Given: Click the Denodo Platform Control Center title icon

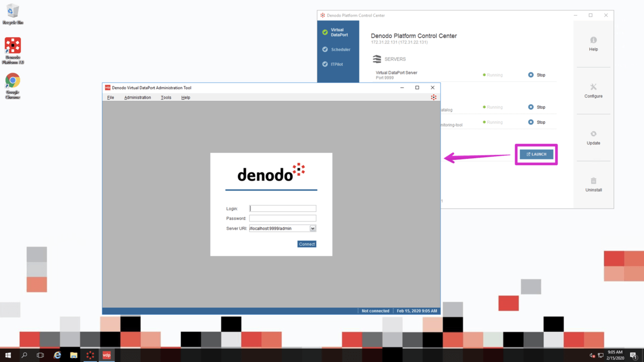Looking at the screenshot, I should coord(323,16).
